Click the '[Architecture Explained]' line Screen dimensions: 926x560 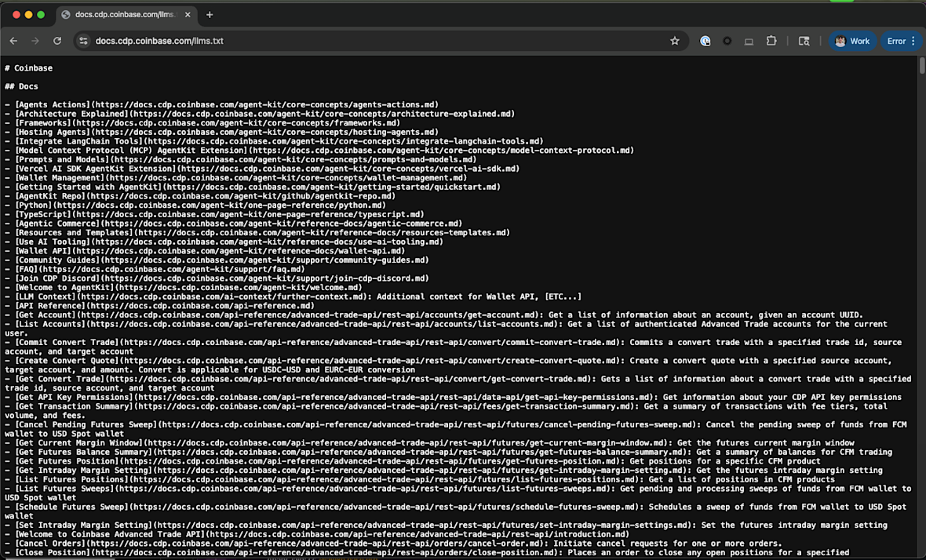coord(260,114)
